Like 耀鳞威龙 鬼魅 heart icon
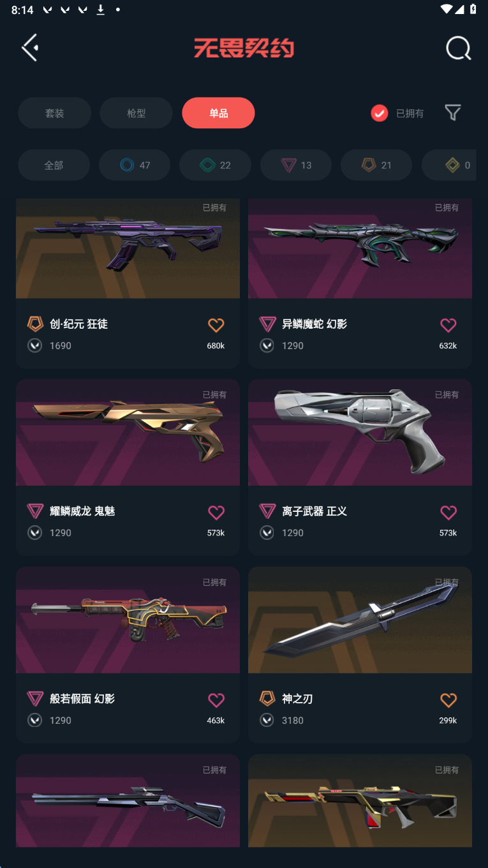Screen dimensions: 488x868 click(216, 512)
